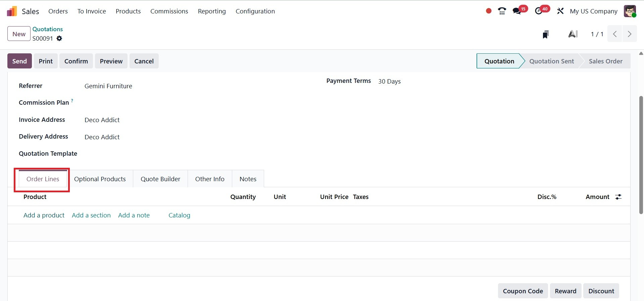The width and height of the screenshot is (644, 301).
Task: Click the scrollbar up arrow
Action: click(x=641, y=53)
